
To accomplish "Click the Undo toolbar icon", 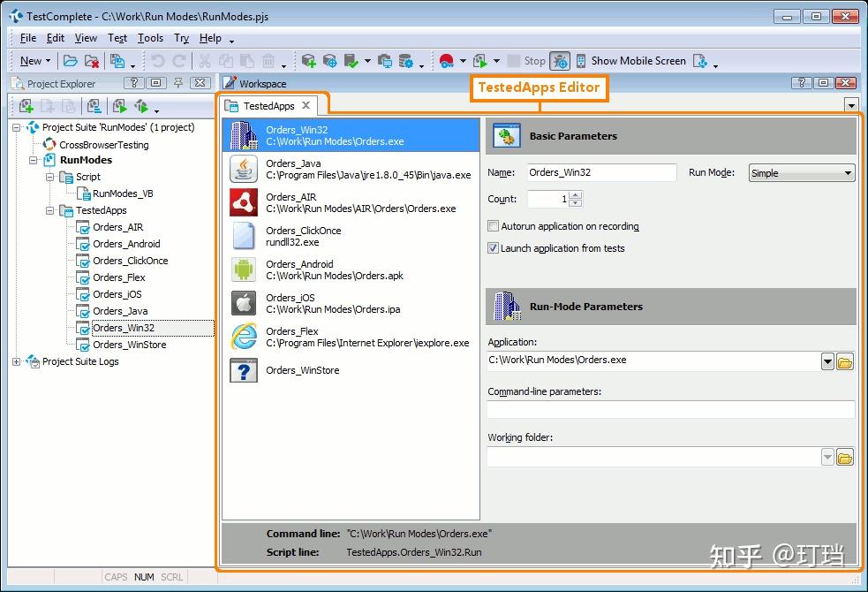I will 158,61.
